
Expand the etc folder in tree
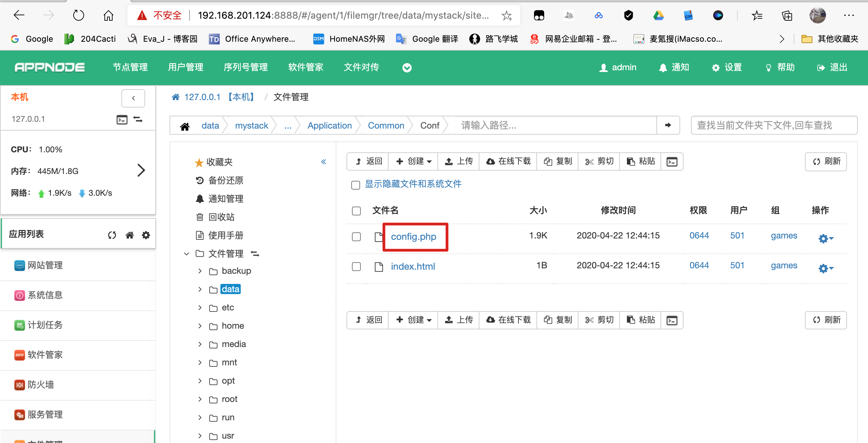pos(200,308)
